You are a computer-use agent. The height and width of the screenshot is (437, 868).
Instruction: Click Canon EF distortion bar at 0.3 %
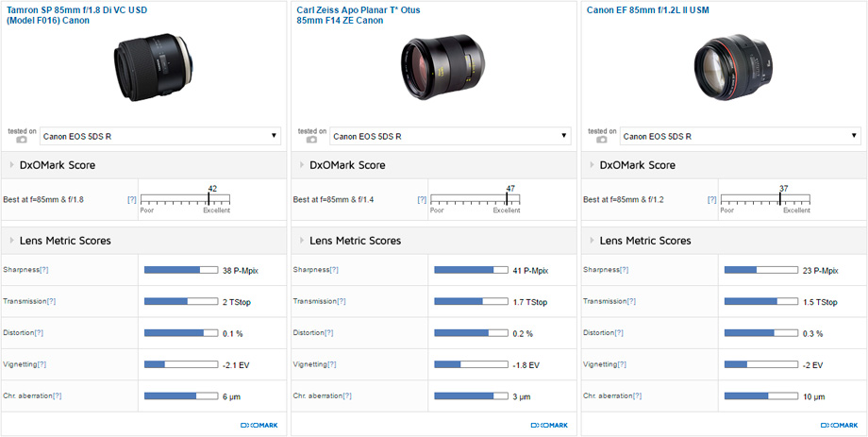coord(761,333)
